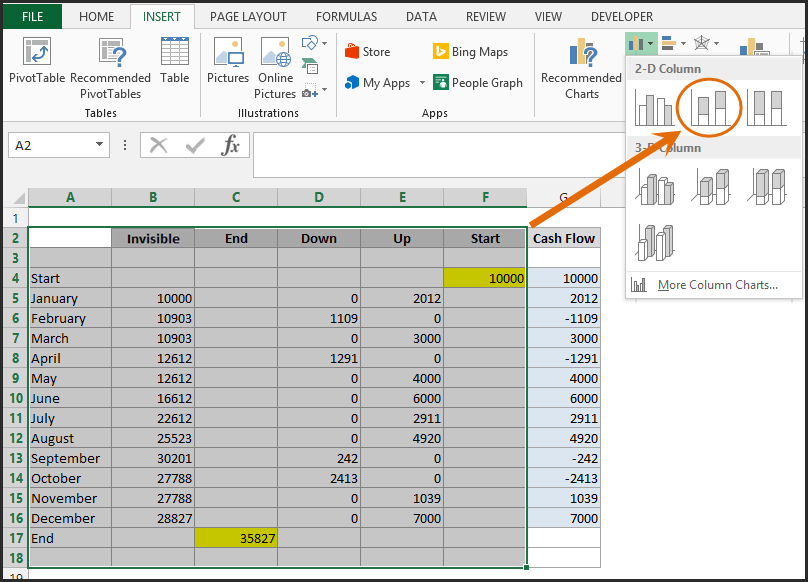
Task: Select the 'Down' column header cell
Action: click(x=319, y=239)
